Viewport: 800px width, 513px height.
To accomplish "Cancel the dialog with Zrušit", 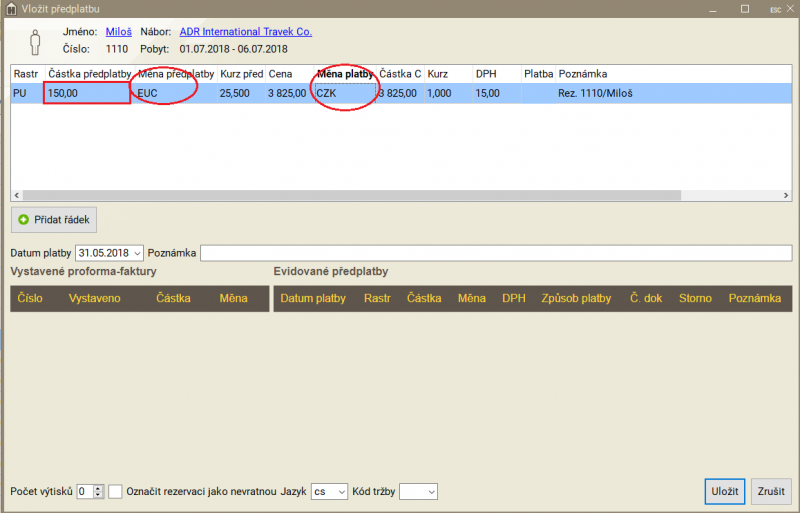I will tap(771, 491).
